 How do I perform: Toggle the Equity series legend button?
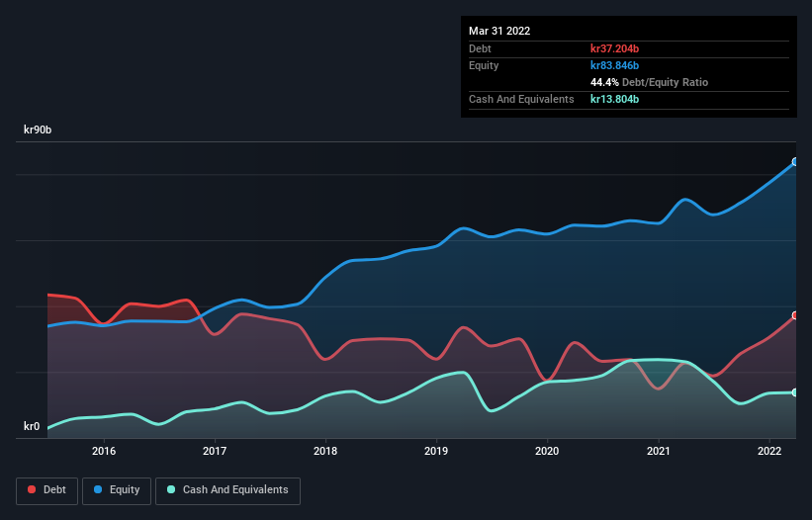(117, 490)
